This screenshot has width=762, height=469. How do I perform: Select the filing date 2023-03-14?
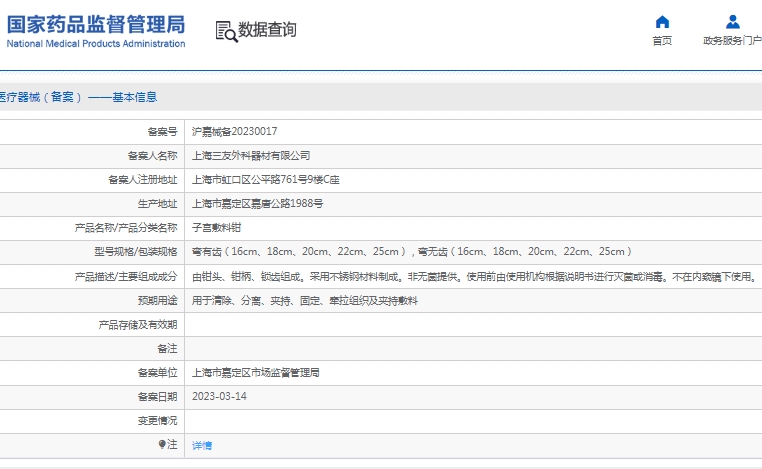pyautogui.click(x=219, y=397)
